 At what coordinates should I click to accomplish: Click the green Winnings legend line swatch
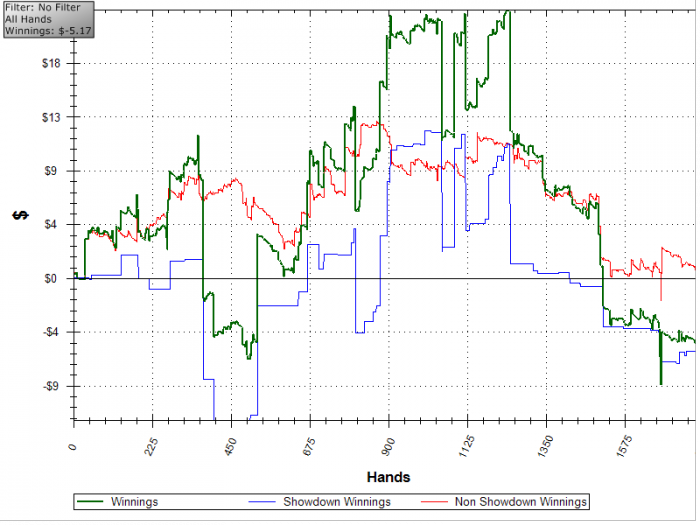[x=90, y=502]
